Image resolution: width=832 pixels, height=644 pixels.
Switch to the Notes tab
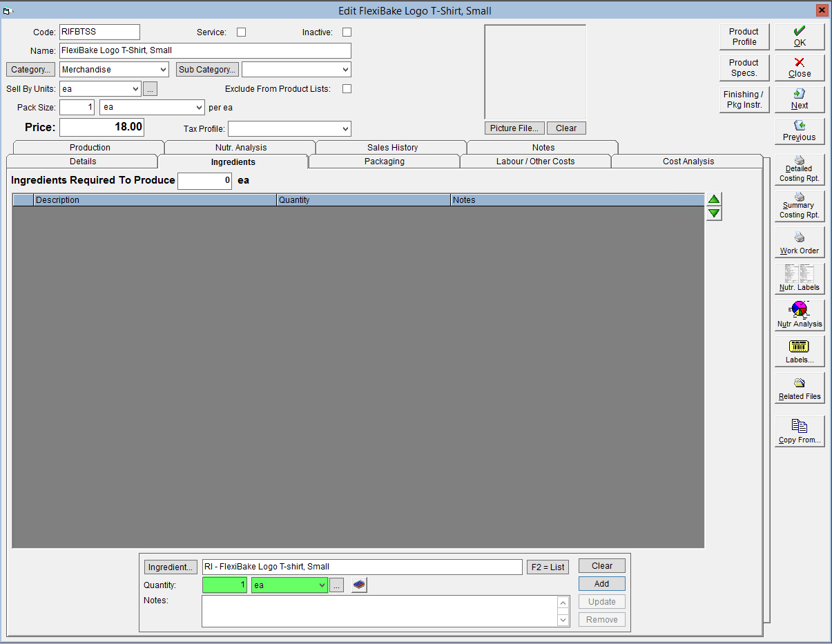point(543,148)
